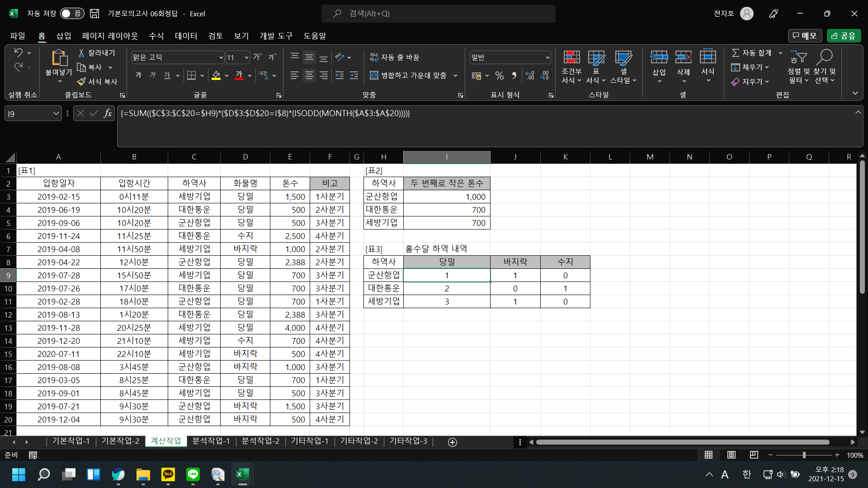Click the Page Layout view icon

coord(731,455)
